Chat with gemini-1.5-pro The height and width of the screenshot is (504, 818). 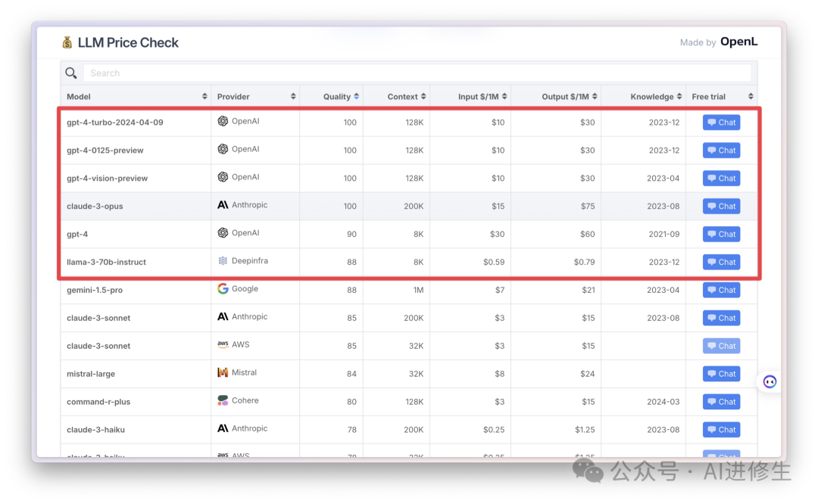point(722,291)
